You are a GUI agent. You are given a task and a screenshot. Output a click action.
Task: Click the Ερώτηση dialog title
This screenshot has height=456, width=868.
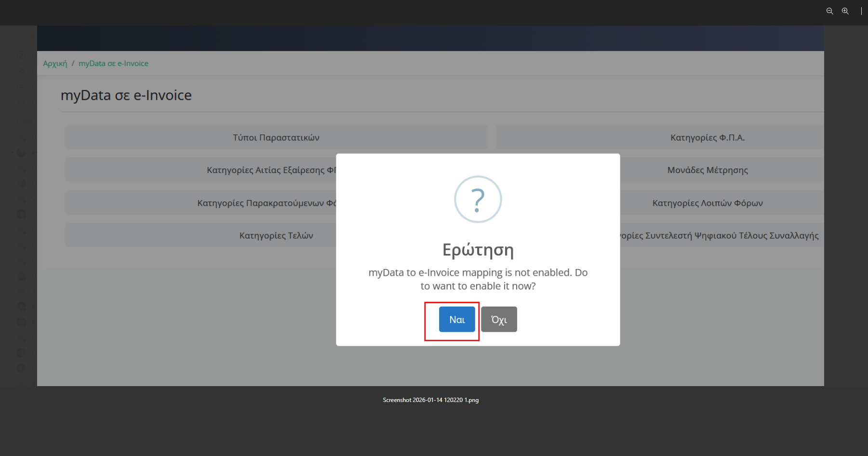(478, 250)
